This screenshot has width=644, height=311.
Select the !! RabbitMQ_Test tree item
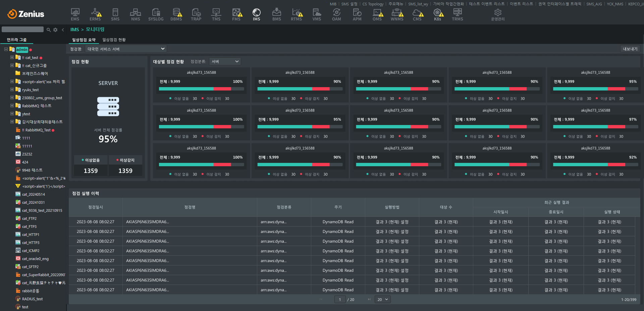36,130
